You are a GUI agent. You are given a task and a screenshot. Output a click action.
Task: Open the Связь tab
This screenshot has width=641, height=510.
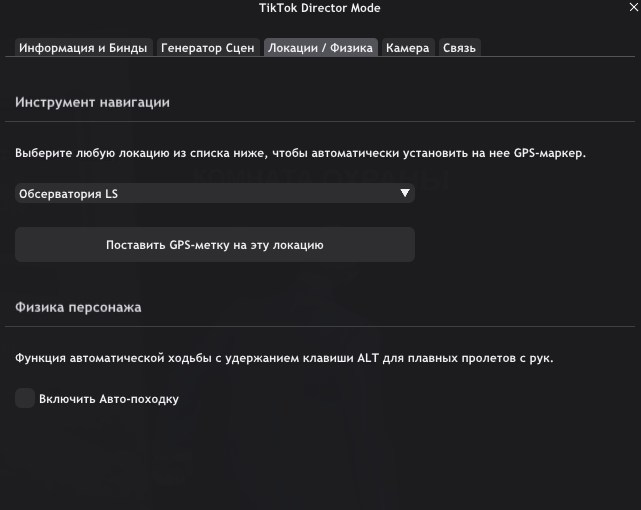click(459, 47)
